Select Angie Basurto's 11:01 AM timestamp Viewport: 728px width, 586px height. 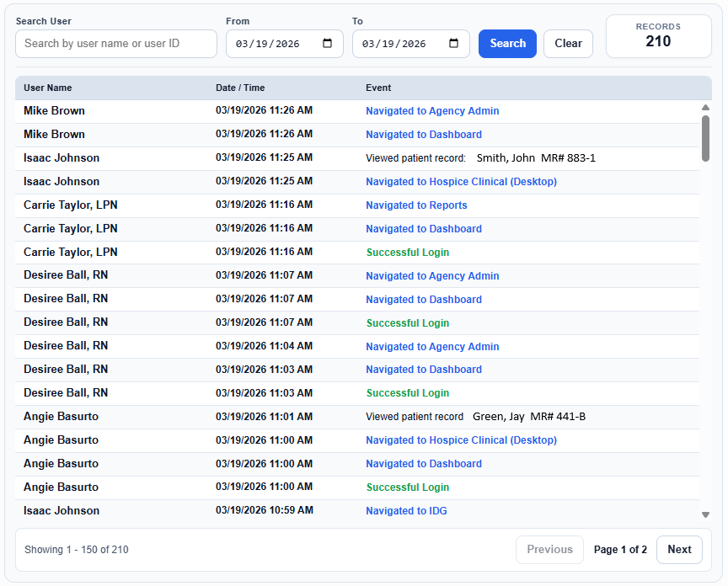(x=264, y=417)
